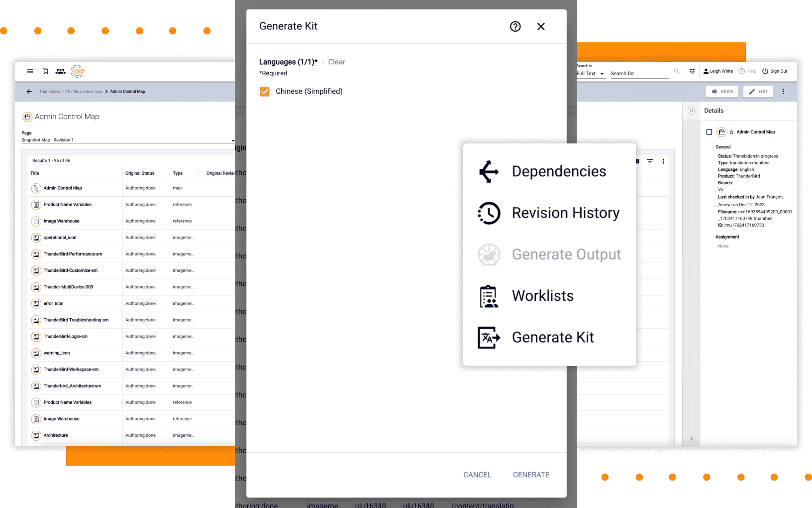Select Generate Output menu item
812x508 pixels.
click(x=549, y=254)
